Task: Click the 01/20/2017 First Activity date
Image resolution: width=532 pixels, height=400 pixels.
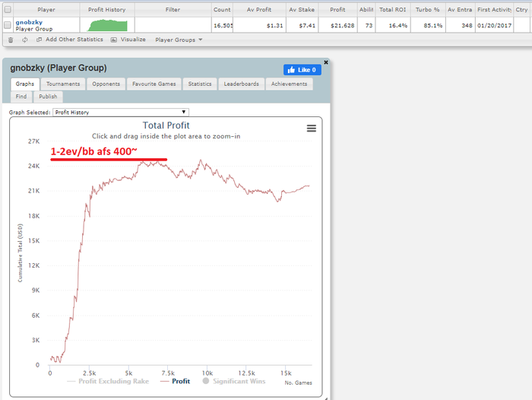Action: [x=494, y=25]
